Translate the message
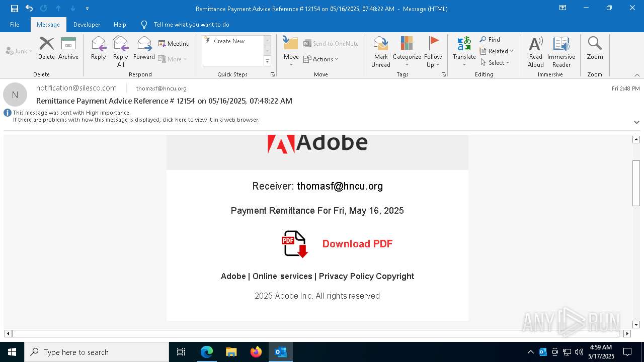Image resolution: width=644 pixels, height=362 pixels. pos(464,52)
